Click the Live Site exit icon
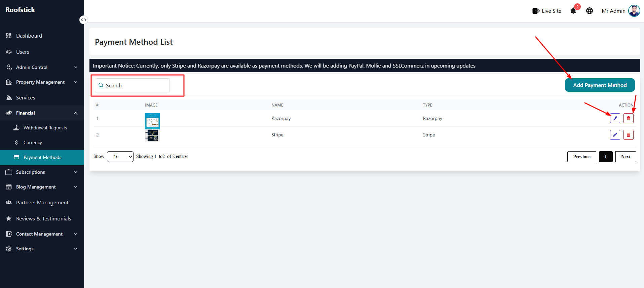Viewport: 644px width, 288px height. point(536,11)
